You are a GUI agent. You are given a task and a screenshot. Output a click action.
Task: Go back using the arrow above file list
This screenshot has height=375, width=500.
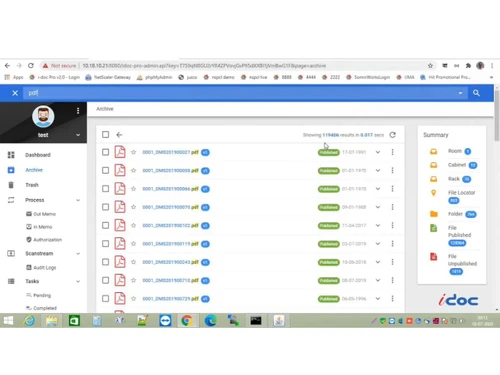(119, 135)
